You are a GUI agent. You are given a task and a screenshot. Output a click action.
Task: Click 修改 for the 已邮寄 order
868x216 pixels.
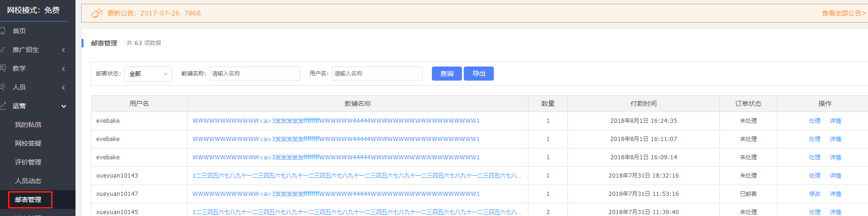click(x=815, y=194)
